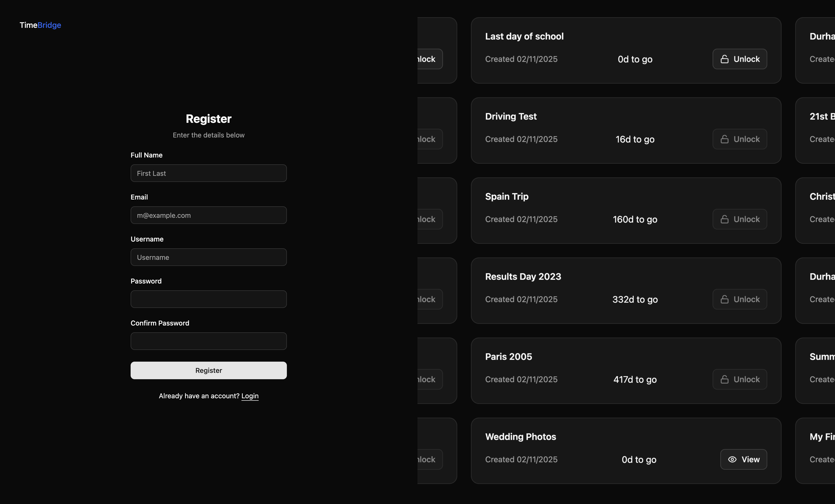This screenshot has width=835, height=504.
Task: Click lock icon on Last day of school
Action: (x=725, y=59)
